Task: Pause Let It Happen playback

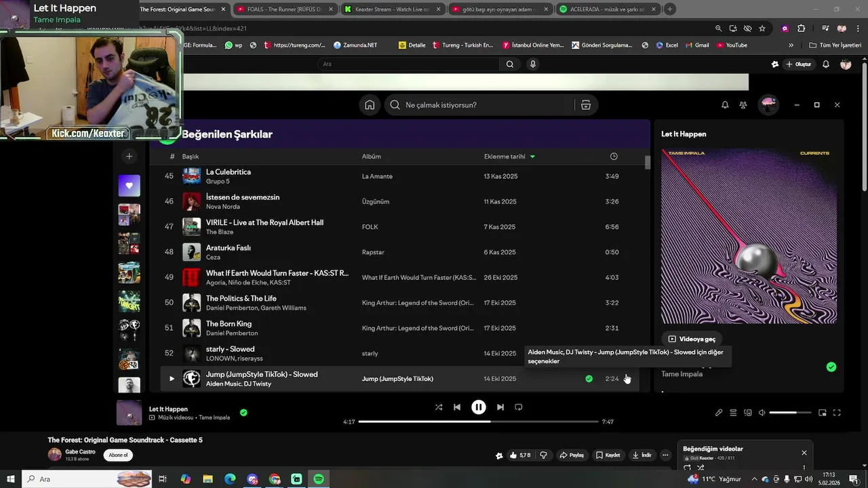Action: [x=479, y=407]
